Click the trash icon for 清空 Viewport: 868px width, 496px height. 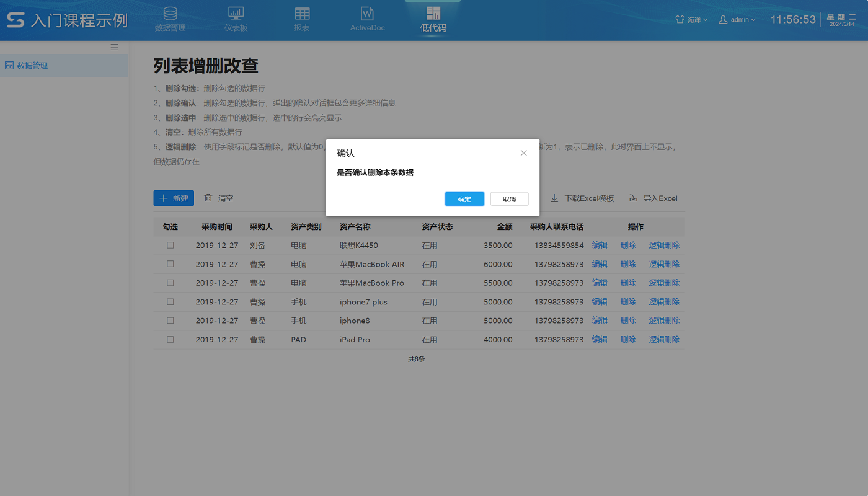tap(208, 198)
